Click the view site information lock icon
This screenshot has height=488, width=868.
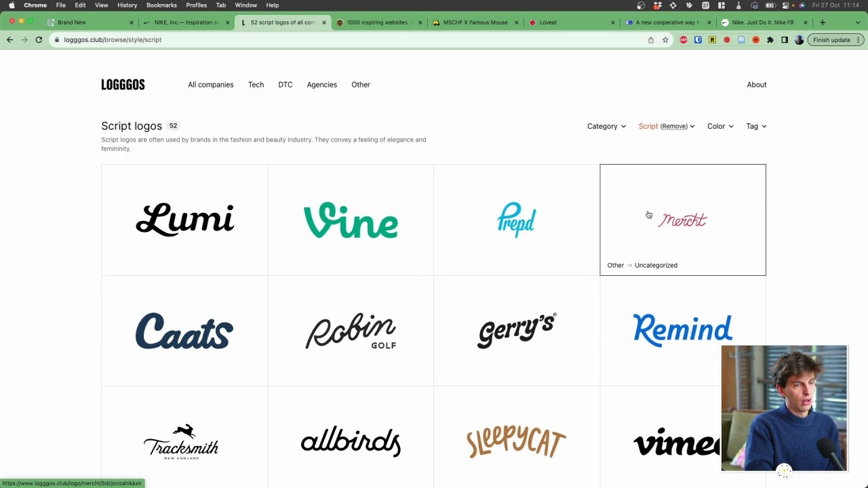[57, 40]
